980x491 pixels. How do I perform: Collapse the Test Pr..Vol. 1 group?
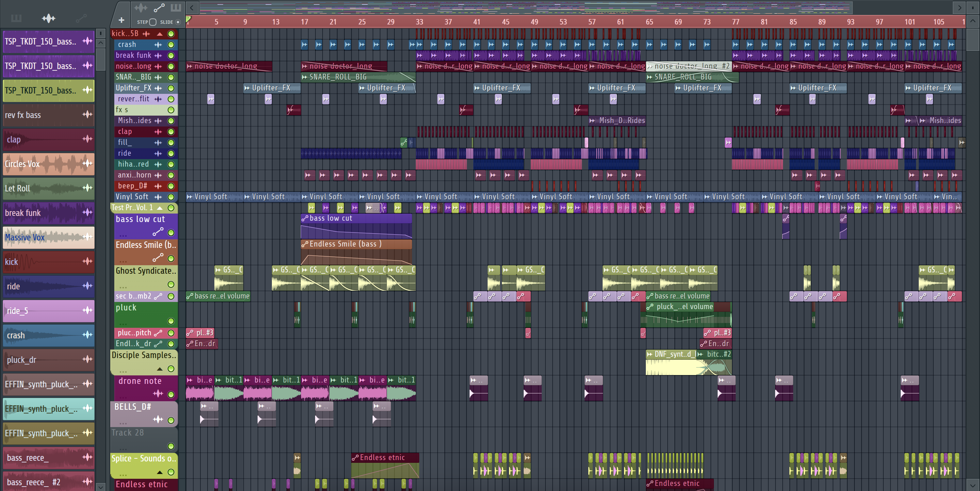[x=160, y=208]
